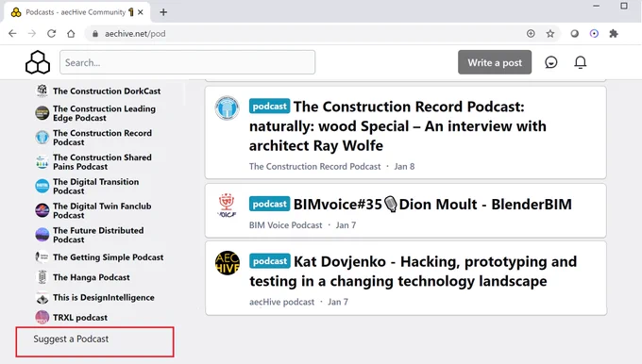Image resolution: width=642 pixels, height=364 pixels.
Task: Click the Jan 8 post date
Action: click(x=404, y=167)
